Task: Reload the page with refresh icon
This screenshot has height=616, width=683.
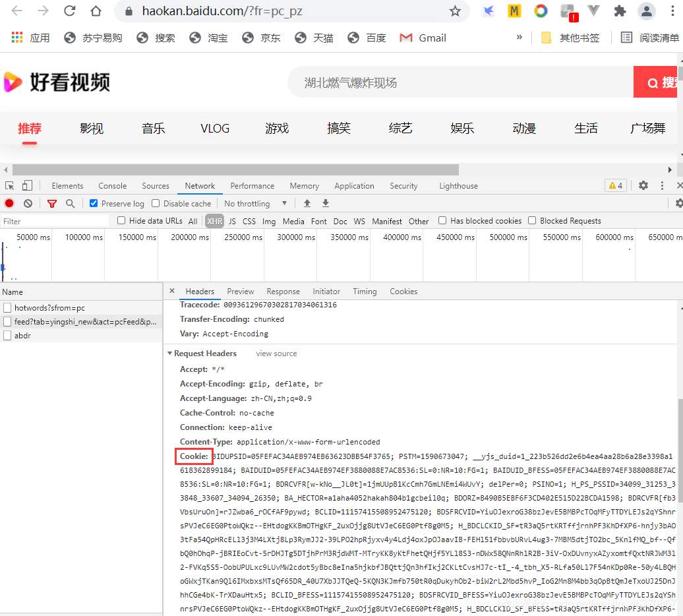Action: [70, 11]
